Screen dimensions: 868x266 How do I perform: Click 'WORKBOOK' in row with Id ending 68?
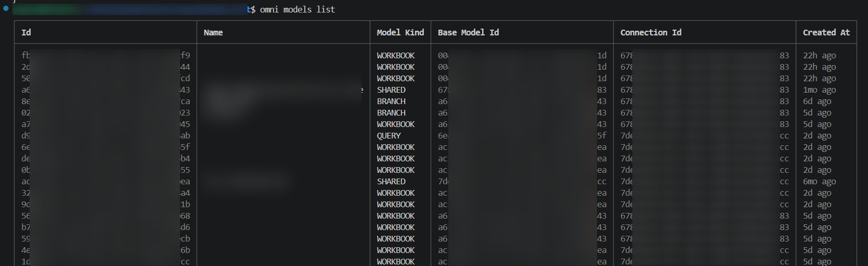click(x=396, y=216)
